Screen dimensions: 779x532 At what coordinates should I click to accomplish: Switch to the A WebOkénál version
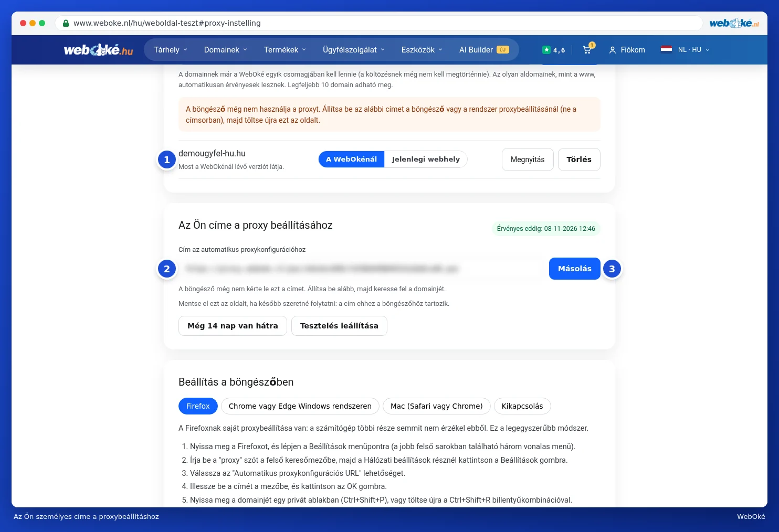(352, 159)
